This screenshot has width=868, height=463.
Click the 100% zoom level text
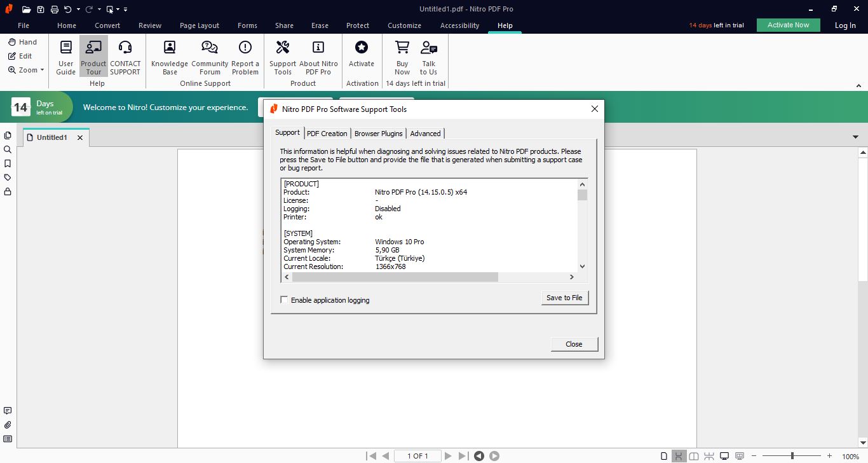tap(850, 457)
